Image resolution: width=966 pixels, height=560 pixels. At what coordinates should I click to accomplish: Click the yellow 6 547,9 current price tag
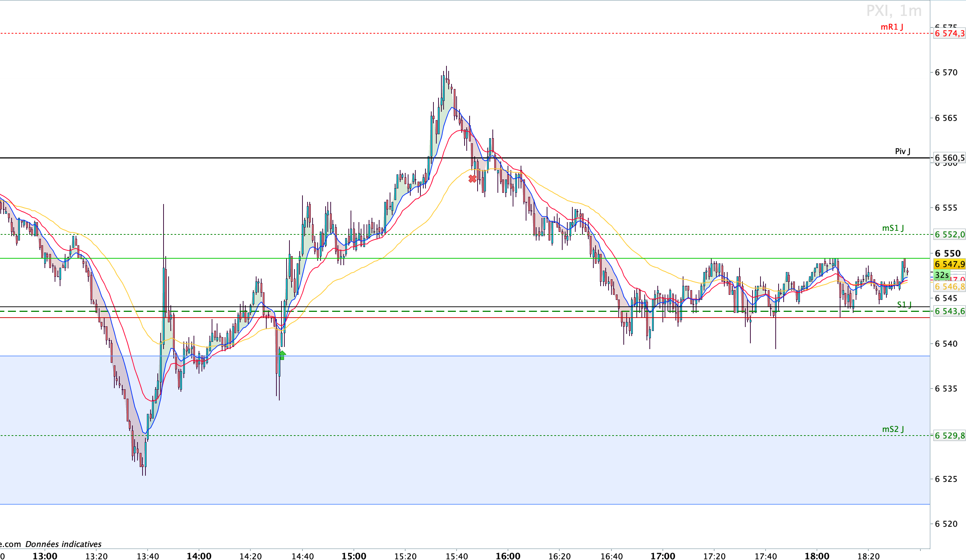949,264
